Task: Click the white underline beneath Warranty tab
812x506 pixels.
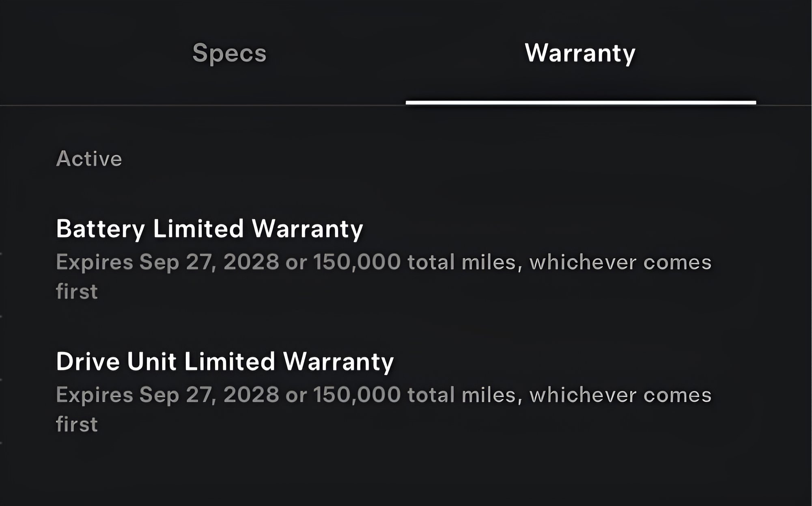Action: (x=581, y=103)
